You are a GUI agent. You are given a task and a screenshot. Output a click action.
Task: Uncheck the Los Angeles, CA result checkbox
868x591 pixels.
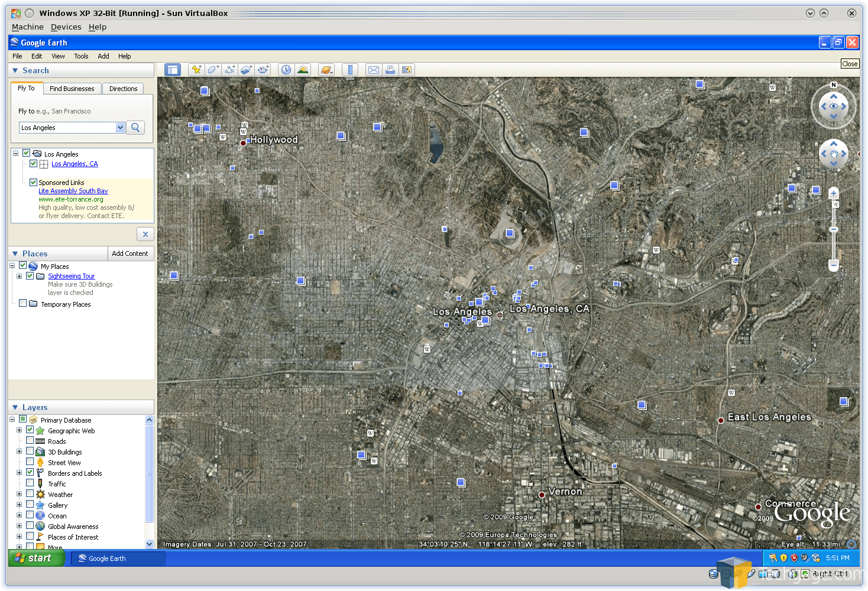tap(33, 164)
